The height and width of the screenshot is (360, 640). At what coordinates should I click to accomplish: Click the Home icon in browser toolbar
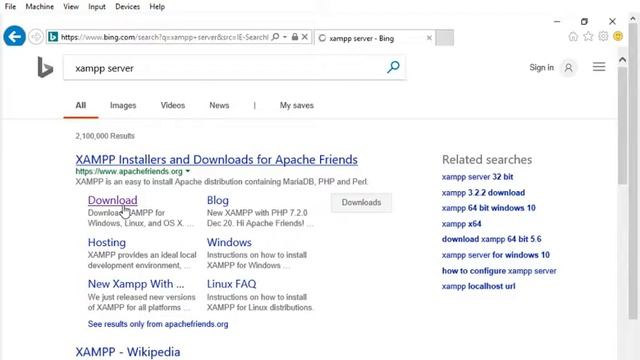pos(573,37)
